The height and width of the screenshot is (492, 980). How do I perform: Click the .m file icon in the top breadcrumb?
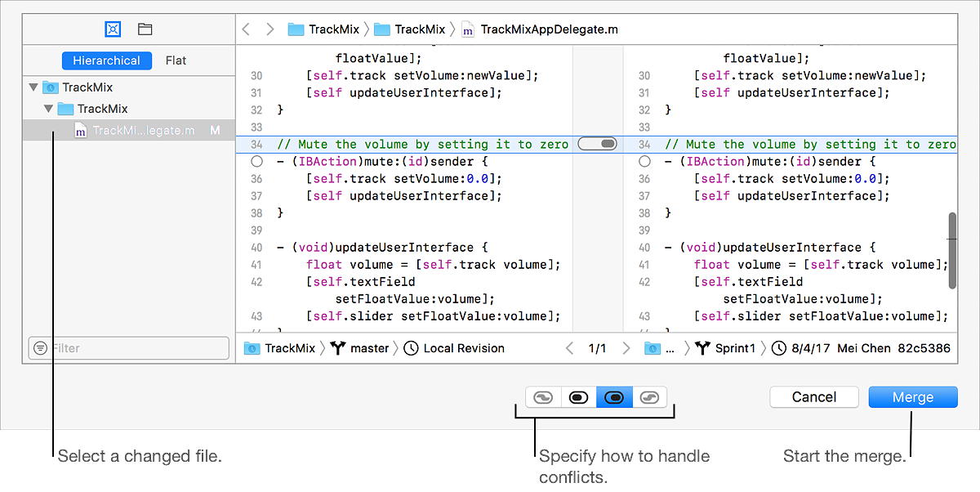click(x=468, y=29)
